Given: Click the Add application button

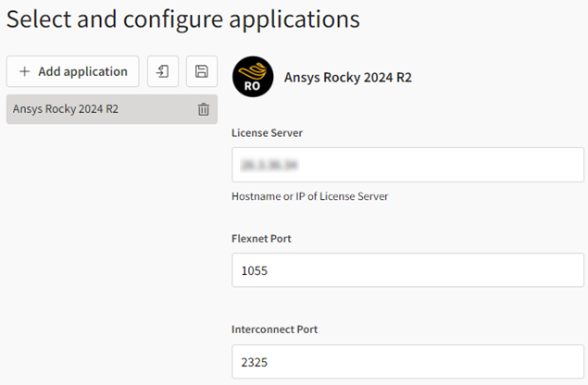Looking at the screenshot, I should pos(73,71).
